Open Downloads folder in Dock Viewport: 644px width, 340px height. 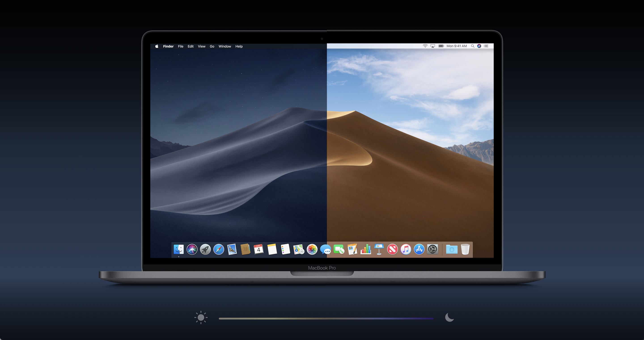[452, 249]
